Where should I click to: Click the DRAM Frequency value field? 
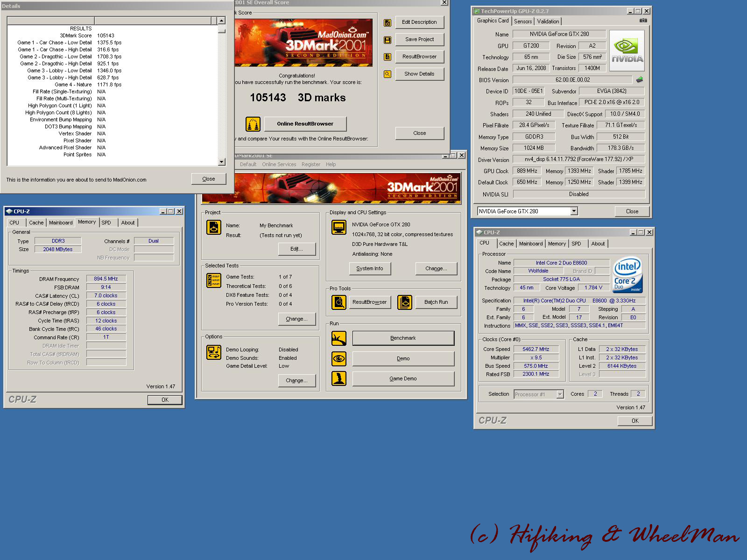tap(106, 279)
